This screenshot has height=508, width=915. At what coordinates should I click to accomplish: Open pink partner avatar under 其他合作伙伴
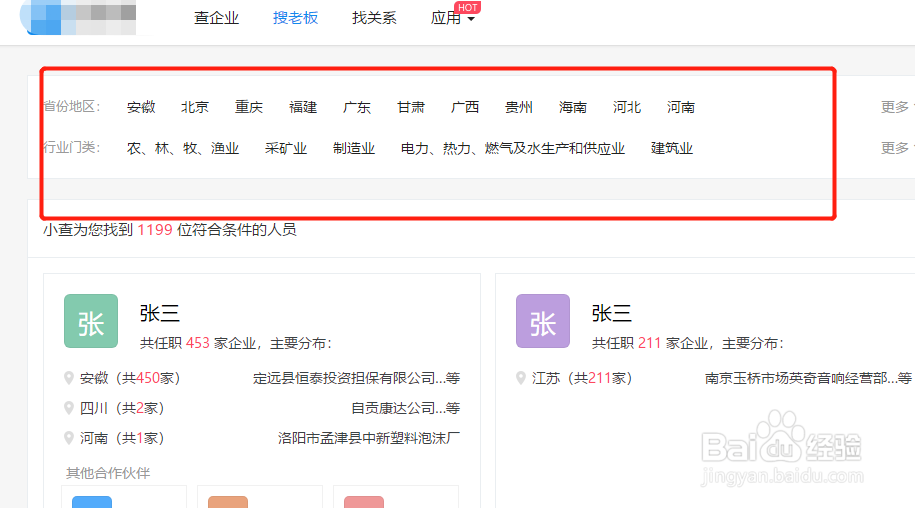(x=364, y=502)
